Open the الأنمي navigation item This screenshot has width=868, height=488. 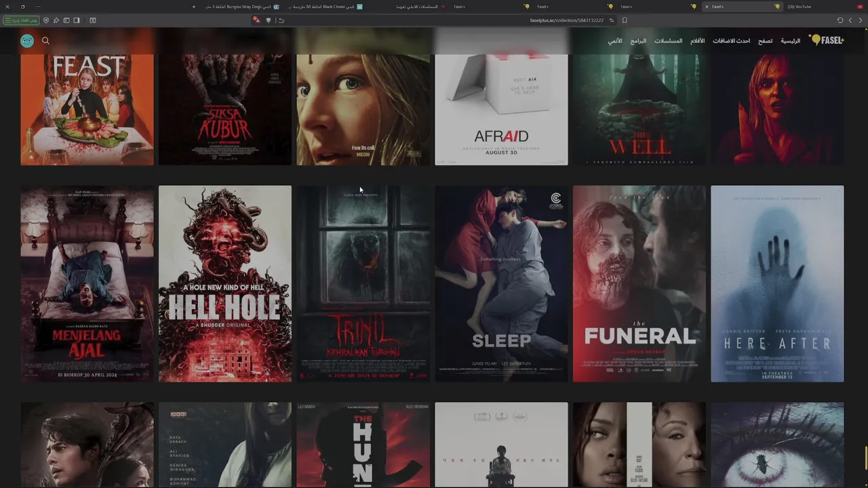[x=615, y=41]
